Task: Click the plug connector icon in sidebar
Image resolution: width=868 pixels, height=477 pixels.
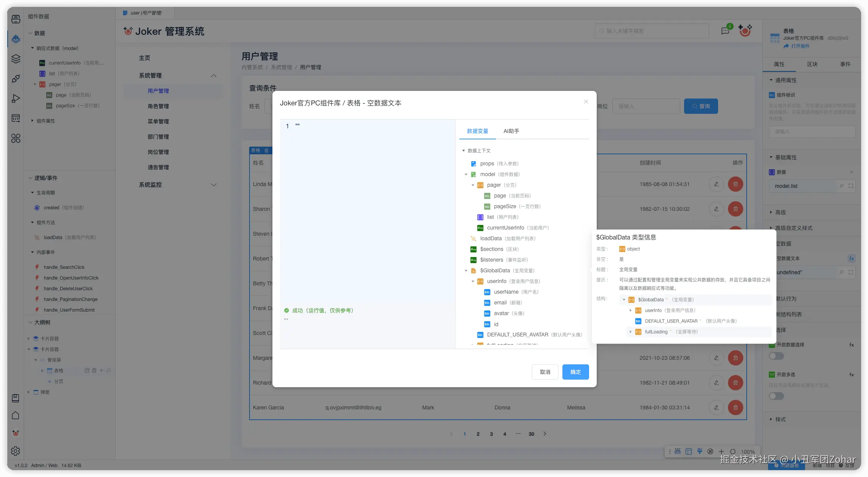Action: tap(16, 79)
